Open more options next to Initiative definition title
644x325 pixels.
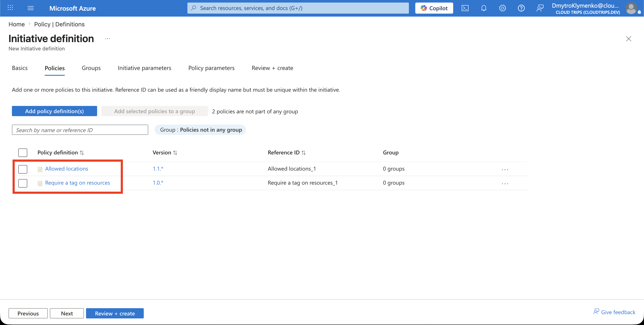point(108,39)
